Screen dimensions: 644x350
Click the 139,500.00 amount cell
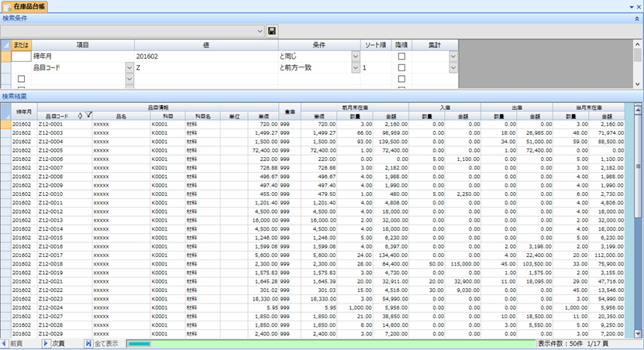tap(391, 142)
